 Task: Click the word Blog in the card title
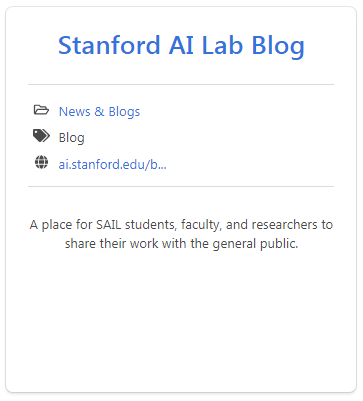point(278,46)
